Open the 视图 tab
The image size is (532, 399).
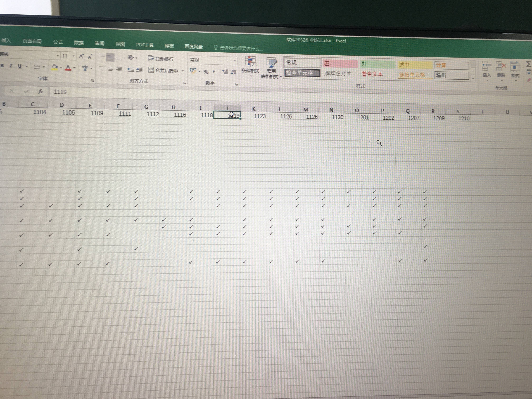(x=120, y=44)
